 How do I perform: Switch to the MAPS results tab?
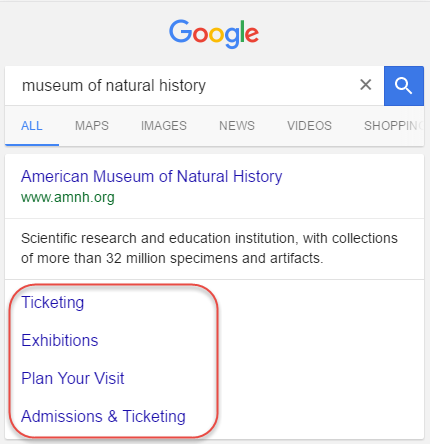click(92, 126)
